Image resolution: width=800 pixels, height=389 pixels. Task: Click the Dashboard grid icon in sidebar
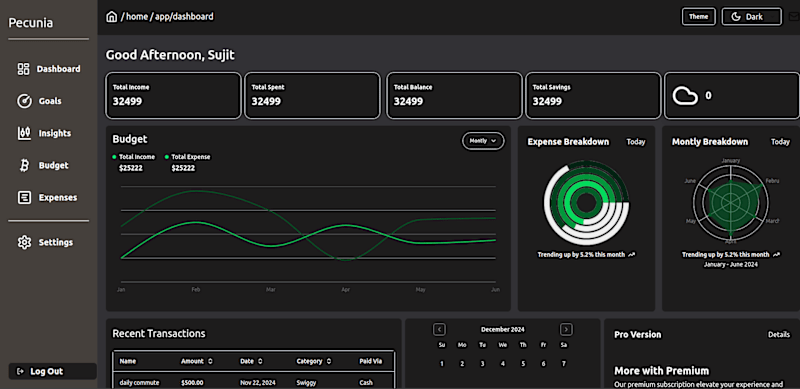(x=23, y=69)
